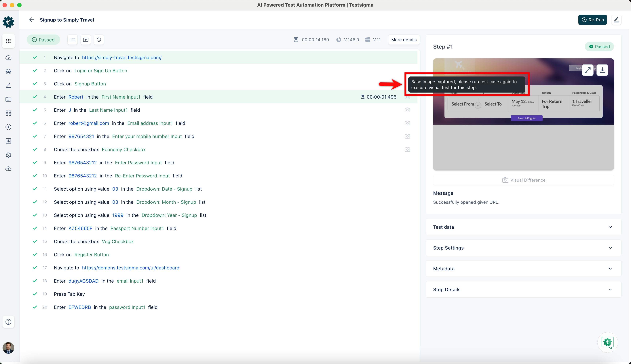Click the pencil edit icon beside Re-Run
The width and height of the screenshot is (631, 364).
tap(616, 20)
